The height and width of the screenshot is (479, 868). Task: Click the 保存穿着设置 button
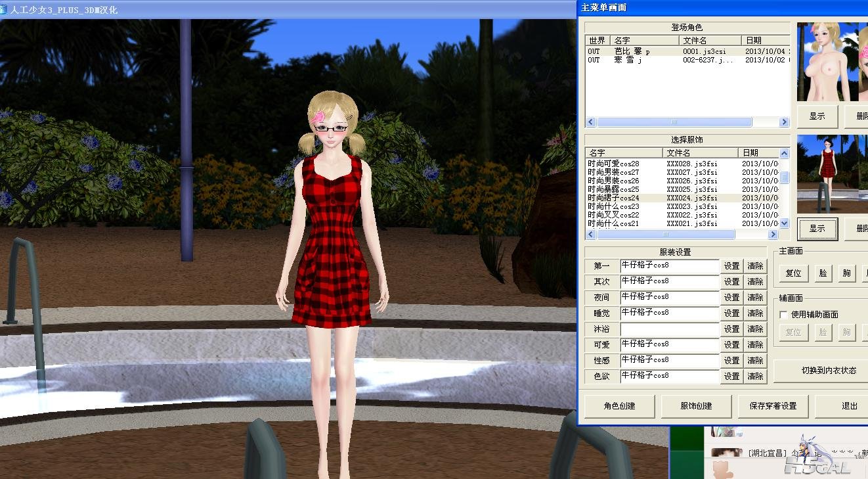click(x=773, y=406)
